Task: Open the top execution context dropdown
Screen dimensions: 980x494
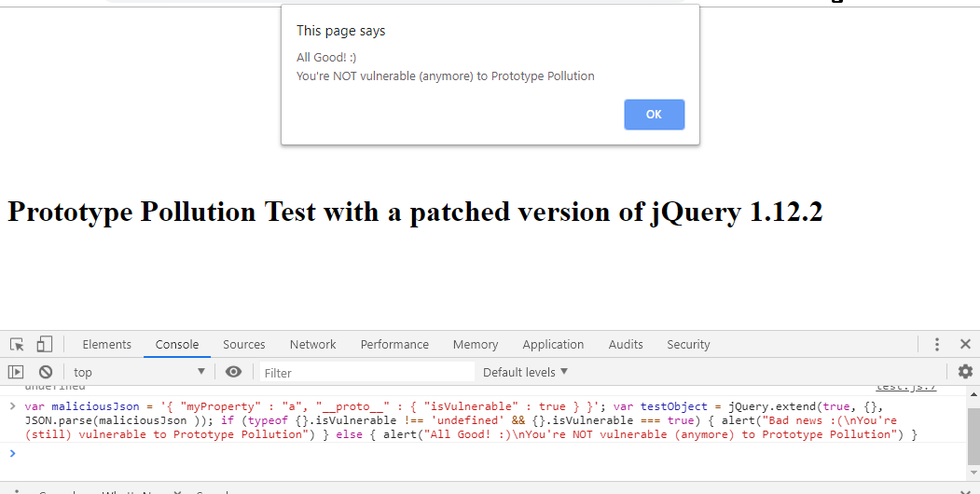Action: [139, 372]
